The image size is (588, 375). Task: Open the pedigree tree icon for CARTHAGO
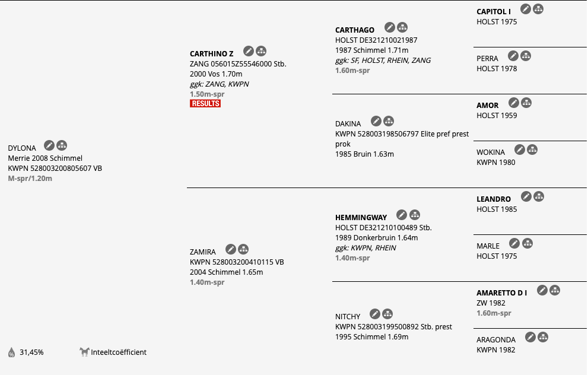(x=402, y=27)
